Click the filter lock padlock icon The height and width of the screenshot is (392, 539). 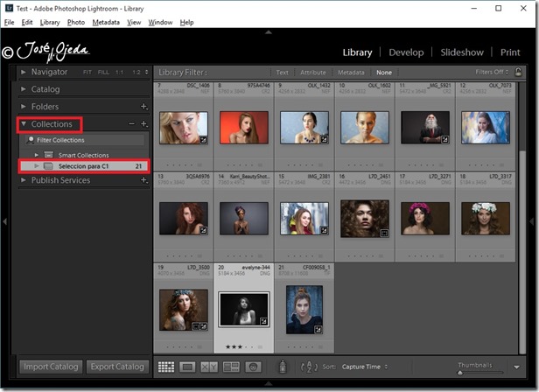pos(518,73)
